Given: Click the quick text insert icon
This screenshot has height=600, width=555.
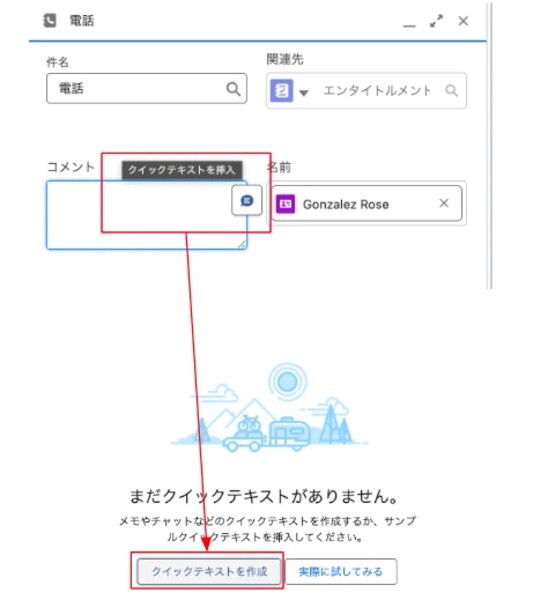Looking at the screenshot, I should point(247,200).
